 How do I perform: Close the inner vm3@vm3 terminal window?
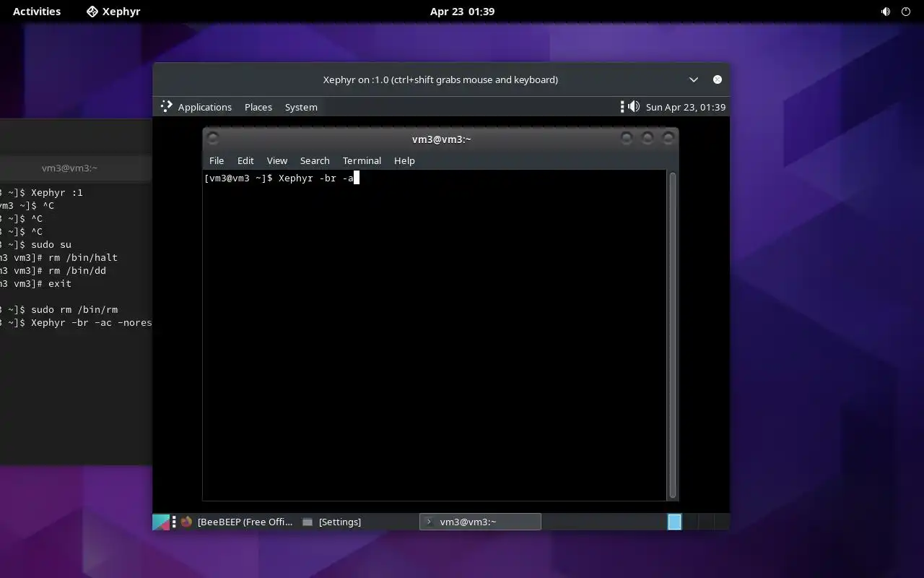pyautogui.click(x=668, y=138)
